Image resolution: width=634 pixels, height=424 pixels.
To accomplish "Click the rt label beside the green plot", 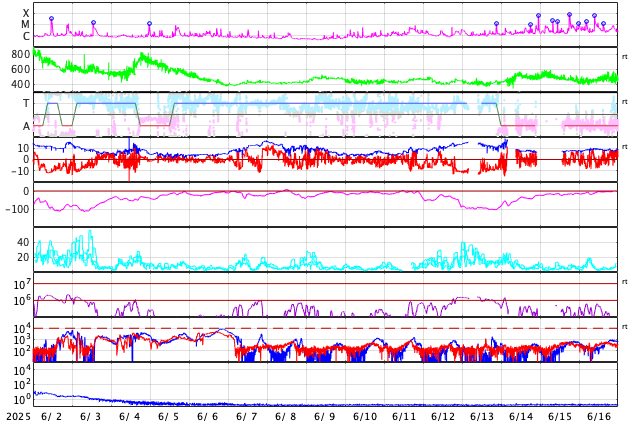I will pyautogui.click(x=625, y=57).
